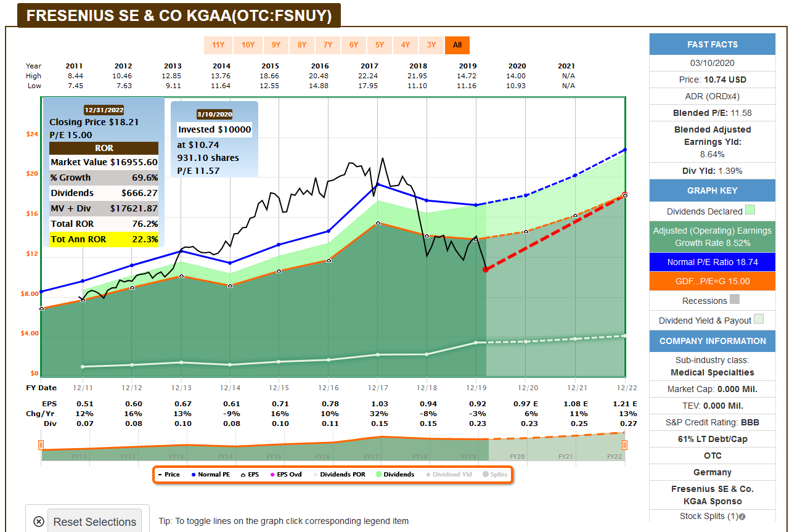The height and width of the screenshot is (532, 792).
Task: Grab the left handle of range slider
Action: click(x=41, y=445)
